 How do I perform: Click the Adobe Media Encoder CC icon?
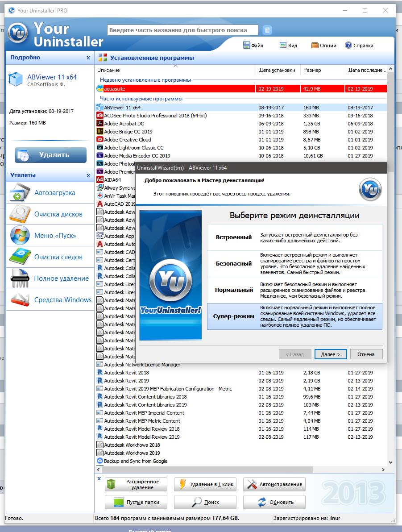click(x=100, y=156)
